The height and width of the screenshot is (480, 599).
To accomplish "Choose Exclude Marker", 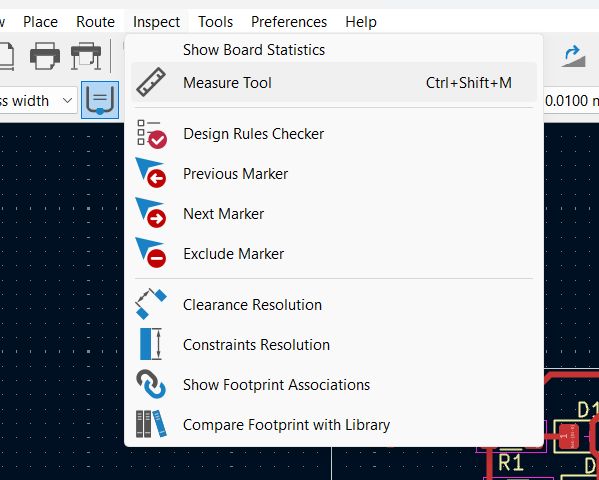I will (333, 254).
